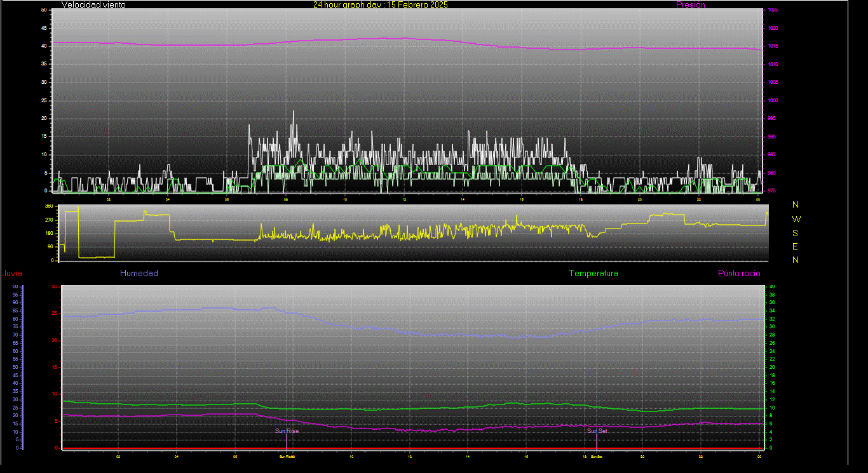Click the '360' wind direction axis value
Viewport: 868px width, 473px height.
point(49,206)
